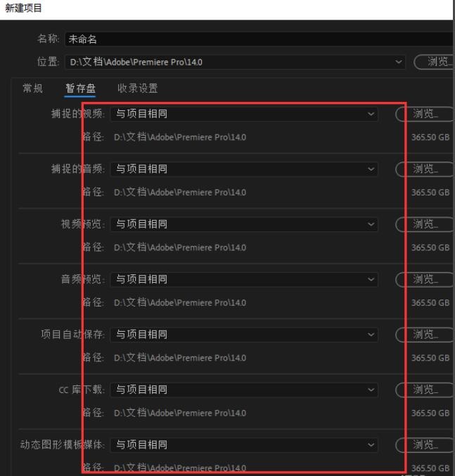This screenshot has height=476, width=455.
Task: Open the 项目自动保存 location dropdown
Action: [244, 335]
